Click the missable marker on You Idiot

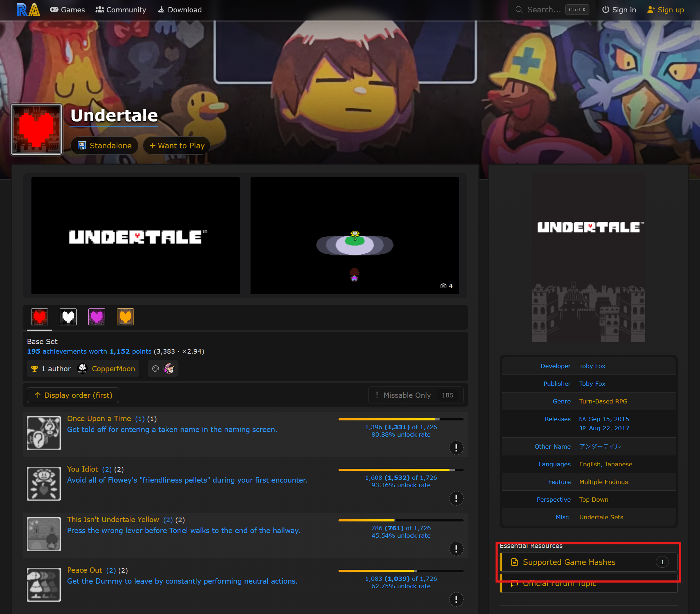coord(456,498)
